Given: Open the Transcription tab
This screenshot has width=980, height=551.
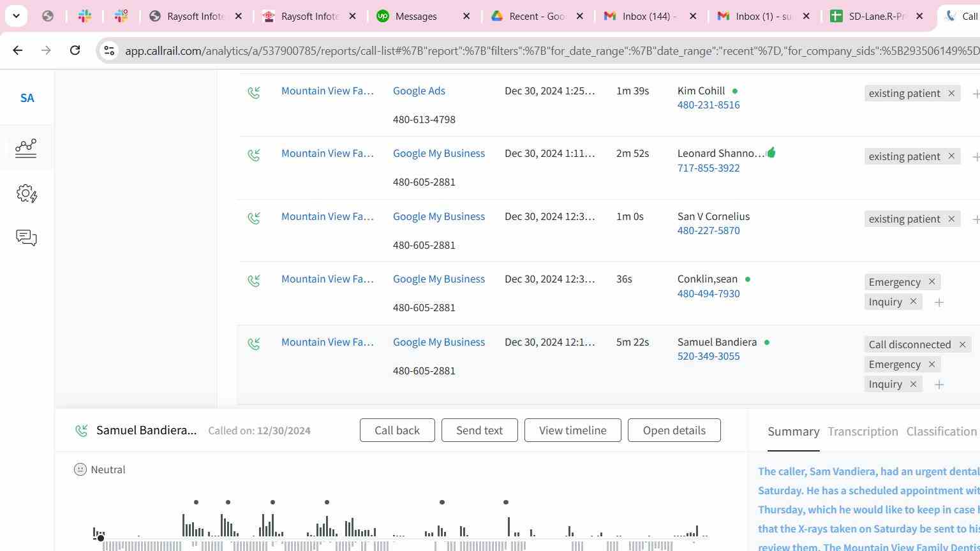Looking at the screenshot, I should [863, 432].
